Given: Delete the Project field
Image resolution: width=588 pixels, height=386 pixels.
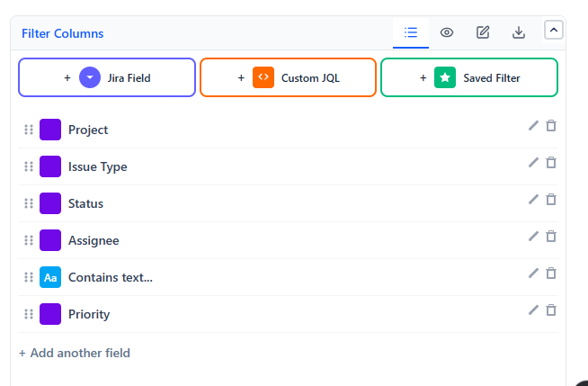Looking at the screenshot, I should [x=551, y=126].
